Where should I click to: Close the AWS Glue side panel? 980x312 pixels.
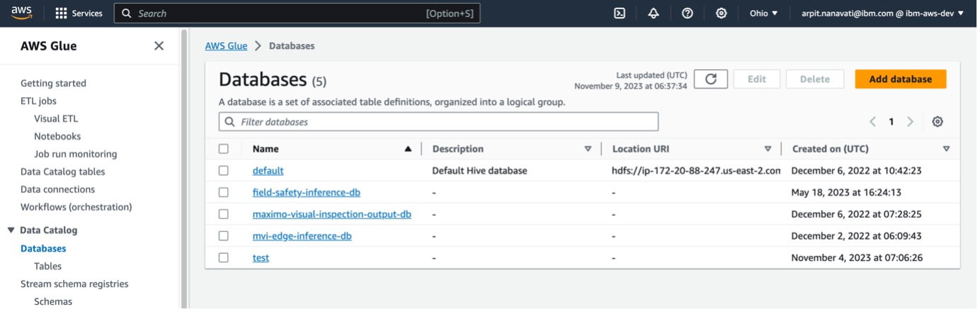point(159,46)
